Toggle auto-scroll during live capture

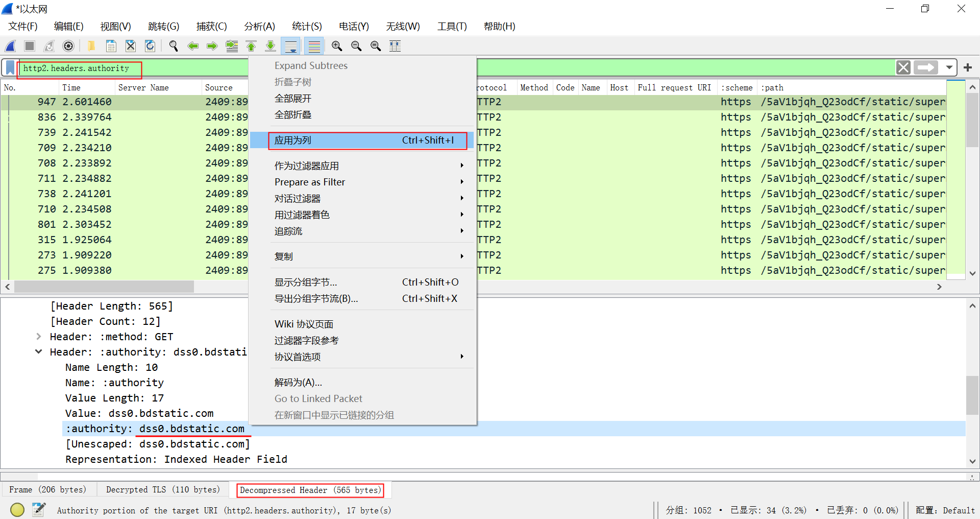(x=291, y=46)
